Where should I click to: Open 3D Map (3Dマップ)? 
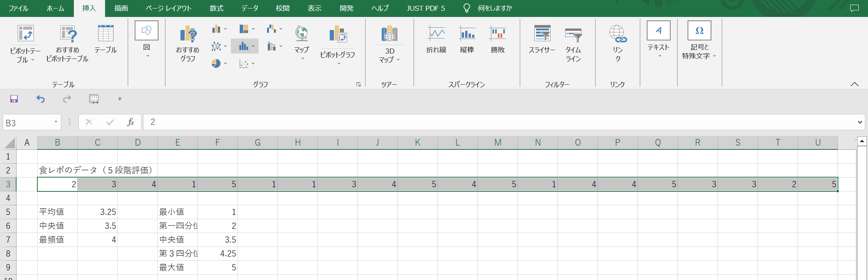[x=389, y=44]
